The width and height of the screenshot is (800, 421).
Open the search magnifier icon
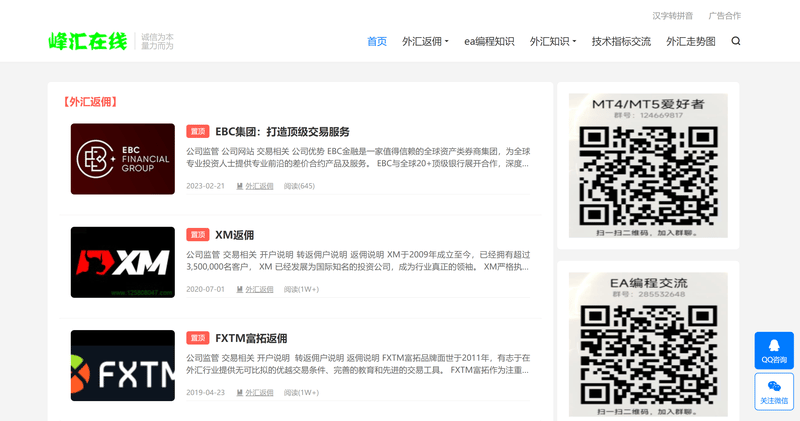(735, 41)
